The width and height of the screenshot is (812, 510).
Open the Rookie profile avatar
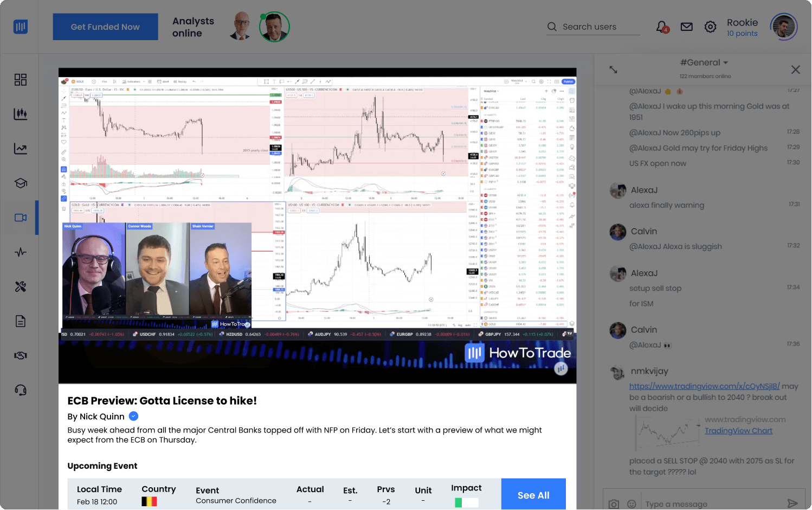[783, 27]
